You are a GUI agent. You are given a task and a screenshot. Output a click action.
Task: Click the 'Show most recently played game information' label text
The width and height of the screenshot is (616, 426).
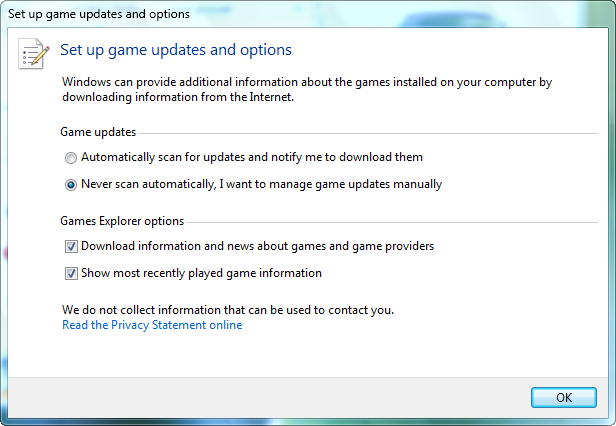point(201,273)
